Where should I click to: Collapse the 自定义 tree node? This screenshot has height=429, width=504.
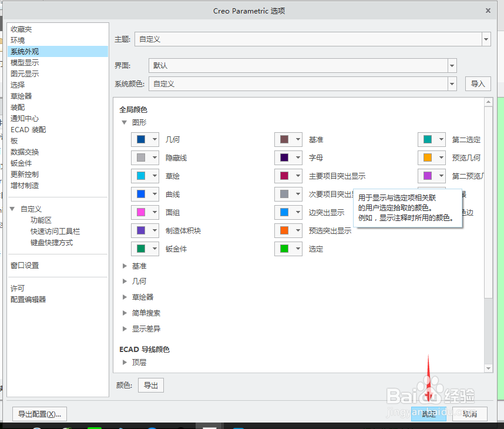pyautogui.click(x=12, y=209)
